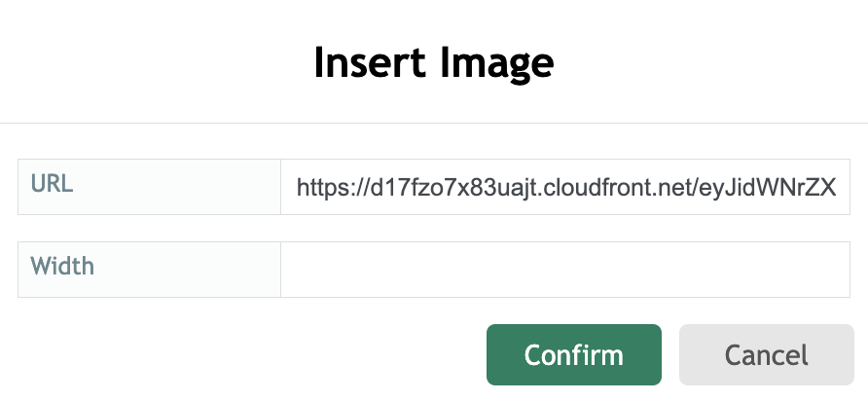Click the gray label cell reading URL
This screenshot has width=868, height=401.
pos(150,187)
